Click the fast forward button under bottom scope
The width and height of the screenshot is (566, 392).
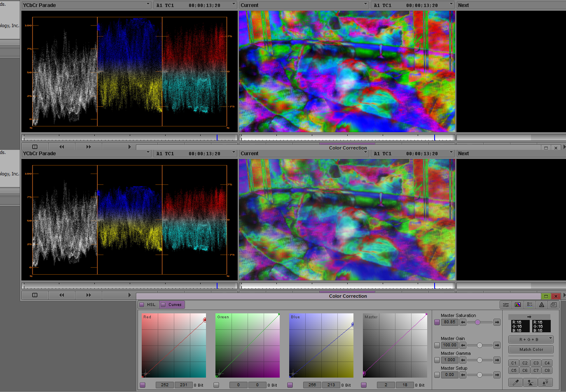pos(89,295)
